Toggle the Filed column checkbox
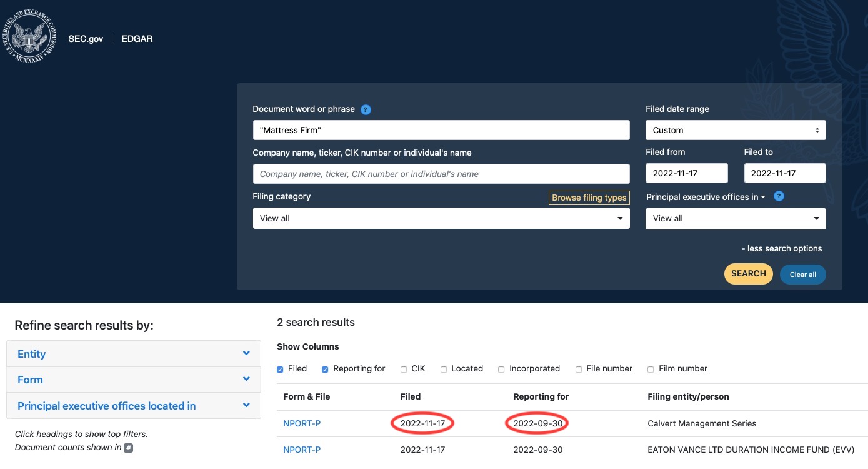868x469 pixels. click(x=281, y=369)
